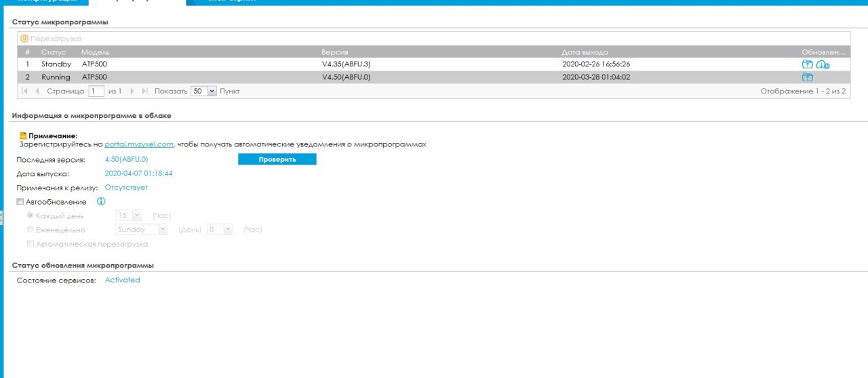Screen dimensions: 868x378
Task: Click upload firmware icon in Running row
Action: tap(807, 77)
